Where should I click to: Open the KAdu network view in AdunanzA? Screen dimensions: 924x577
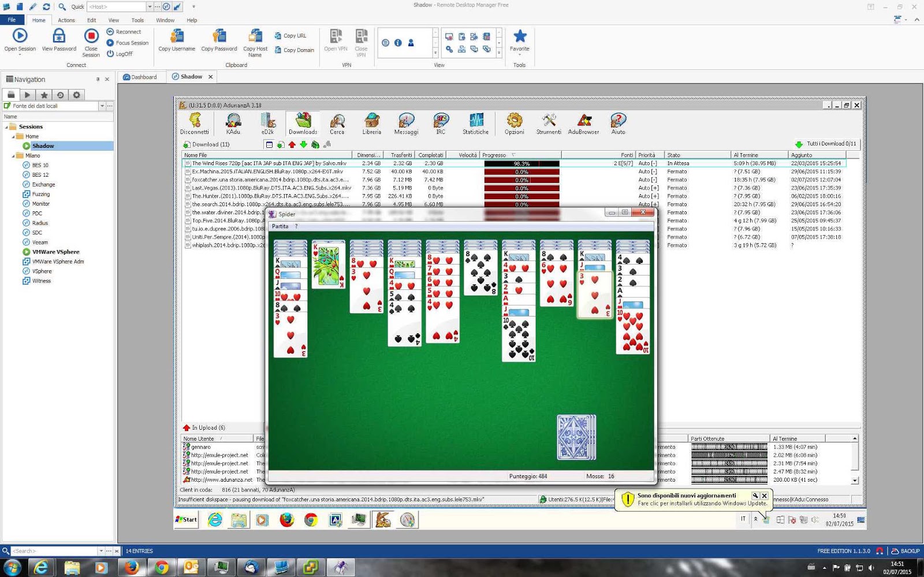tap(233, 124)
